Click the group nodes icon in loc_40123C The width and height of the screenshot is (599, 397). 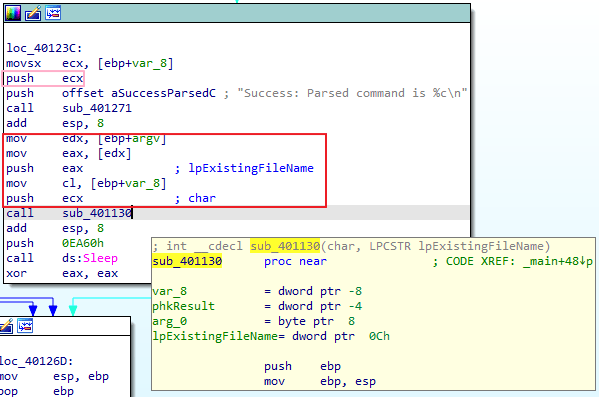point(53,13)
